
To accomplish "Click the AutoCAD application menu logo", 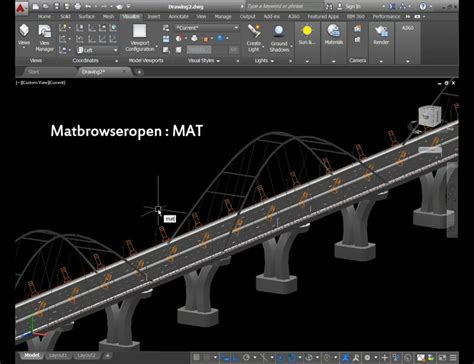I will point(21,8).
